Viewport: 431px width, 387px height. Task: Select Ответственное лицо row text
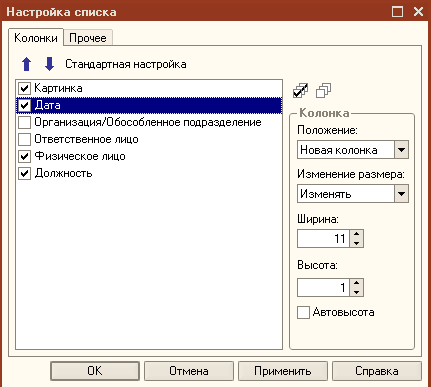tap(86, 139)
